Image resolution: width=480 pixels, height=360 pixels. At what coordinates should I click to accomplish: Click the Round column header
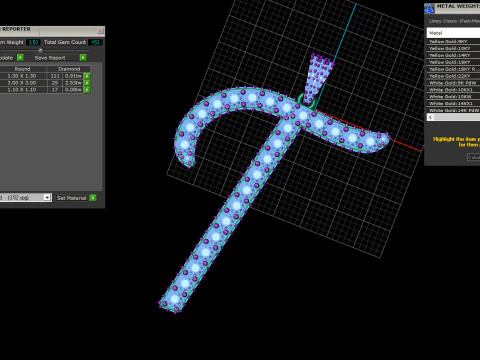22,69
